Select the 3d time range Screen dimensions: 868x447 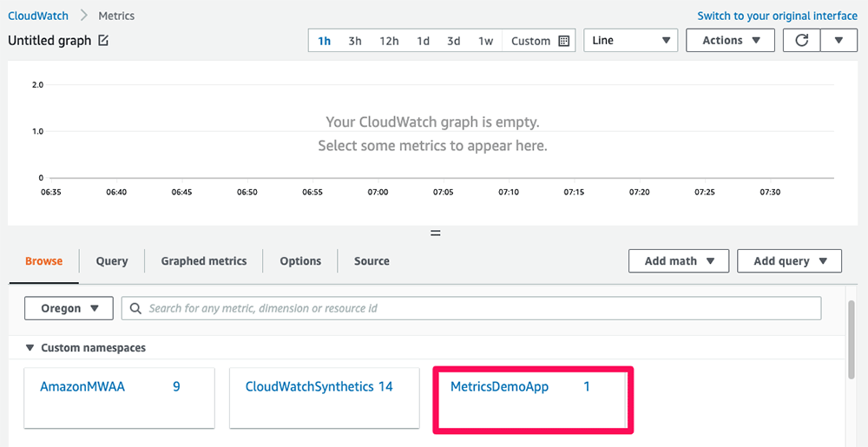(x=453, y=41)
